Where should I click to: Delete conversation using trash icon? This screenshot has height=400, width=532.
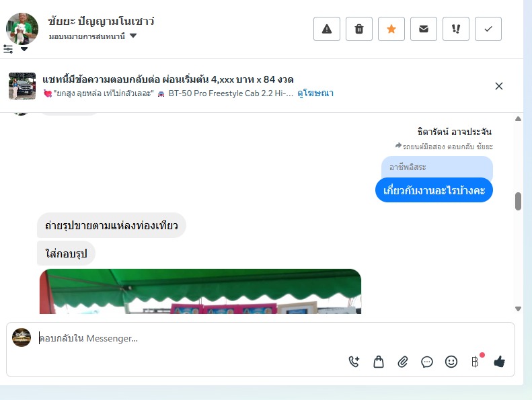[359, 29]
